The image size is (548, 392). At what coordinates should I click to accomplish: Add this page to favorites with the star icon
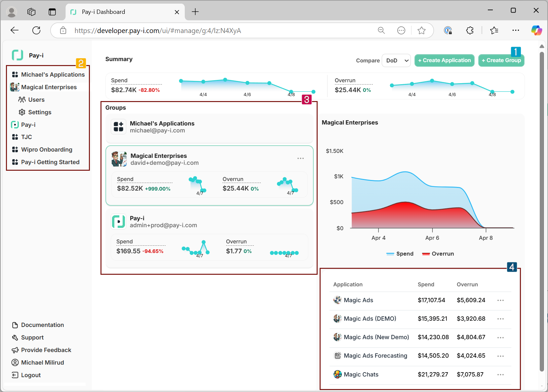click(x=421, y=30)
